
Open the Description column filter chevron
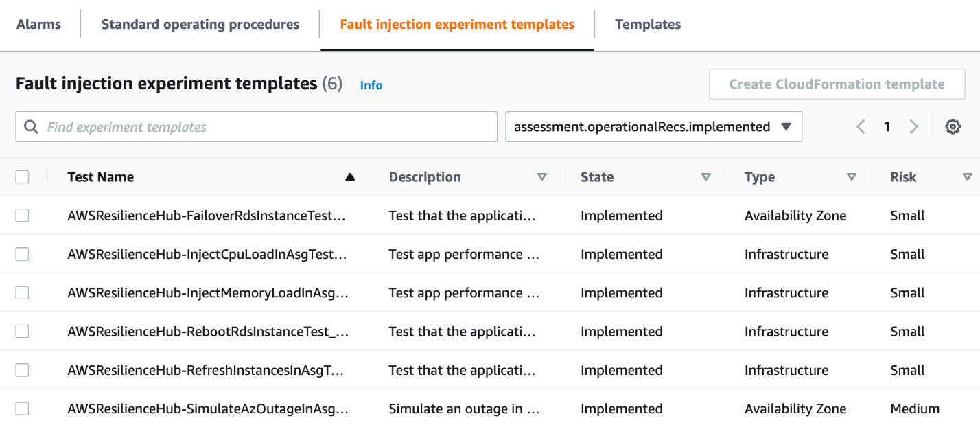tap(542, 176)
